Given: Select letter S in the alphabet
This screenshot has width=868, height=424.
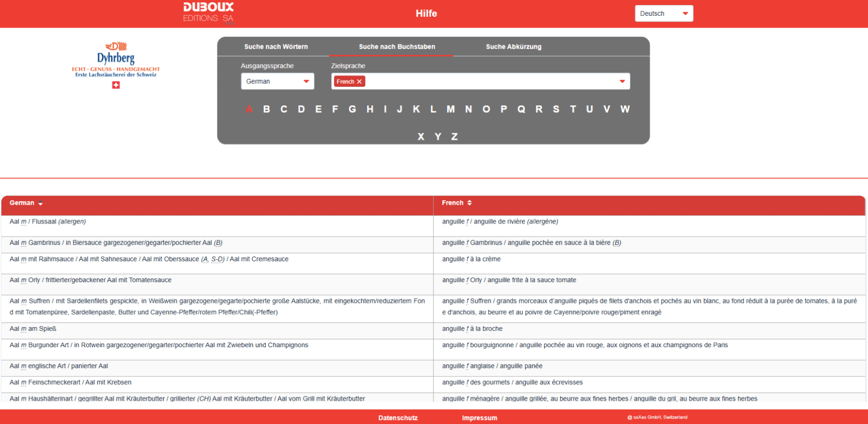Looking at the screenshot, I should 556,109.
